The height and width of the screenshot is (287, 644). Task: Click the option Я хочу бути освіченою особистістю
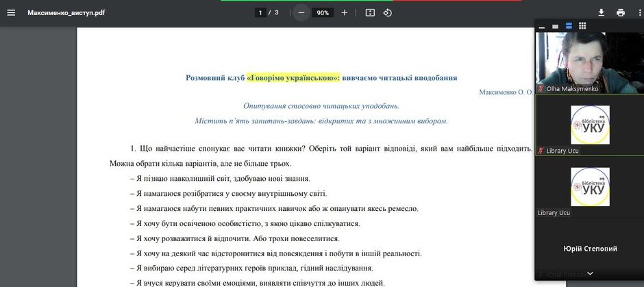click(x=245, y=224)
